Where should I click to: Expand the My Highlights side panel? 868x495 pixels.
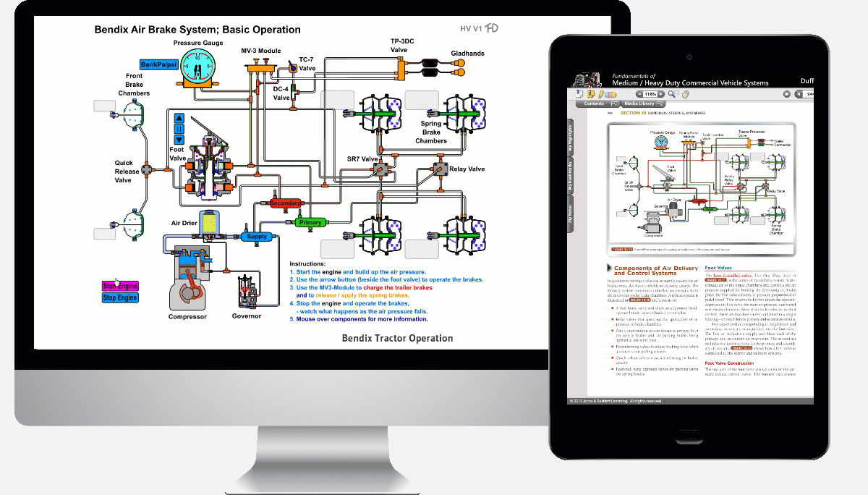pos(570,137)
